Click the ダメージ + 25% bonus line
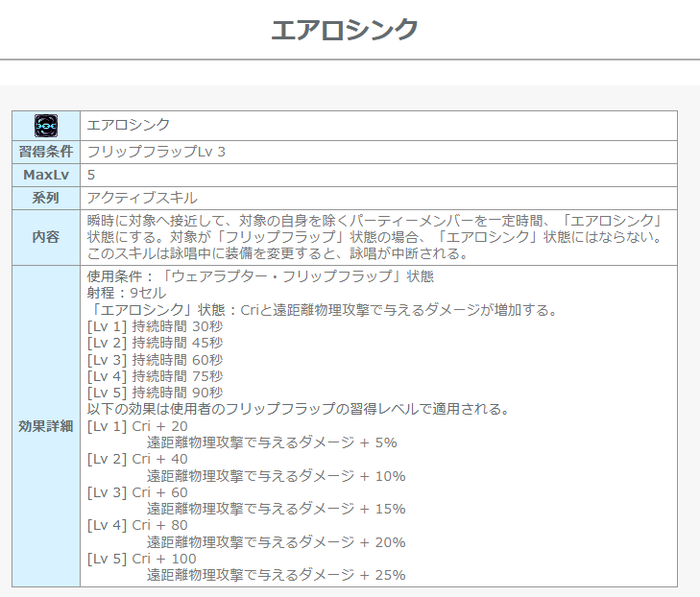Screen dimensions: 700x597 (x=276, y=575)
